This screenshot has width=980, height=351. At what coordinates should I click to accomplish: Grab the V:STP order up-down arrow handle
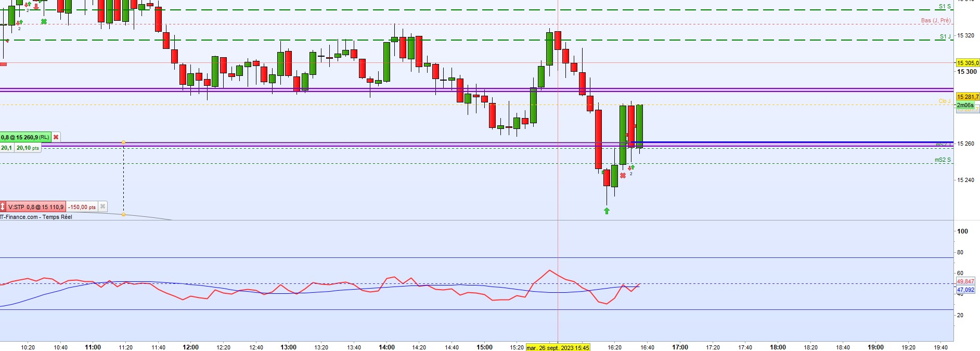(3, 206)
